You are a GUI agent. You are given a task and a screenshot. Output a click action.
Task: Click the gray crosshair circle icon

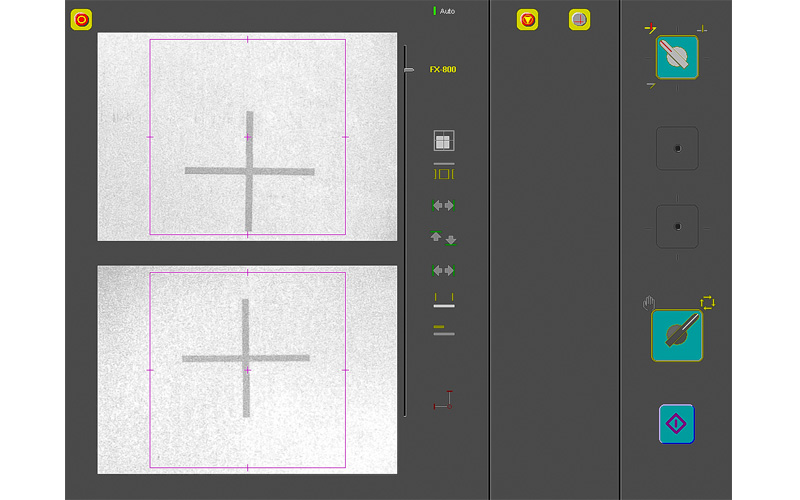pyautogui.click(x=579, y=19)
